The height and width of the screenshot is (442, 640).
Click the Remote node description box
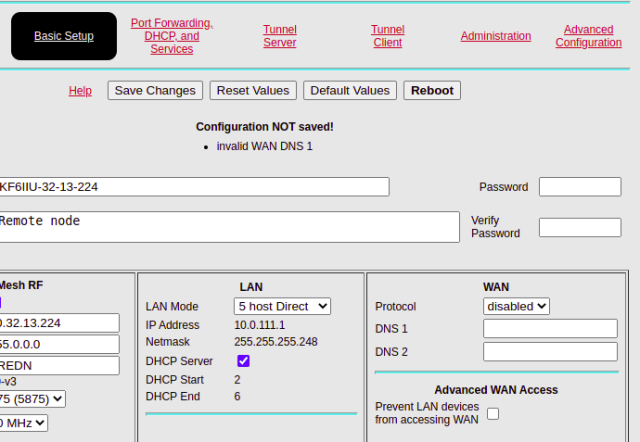pos(229,227)
